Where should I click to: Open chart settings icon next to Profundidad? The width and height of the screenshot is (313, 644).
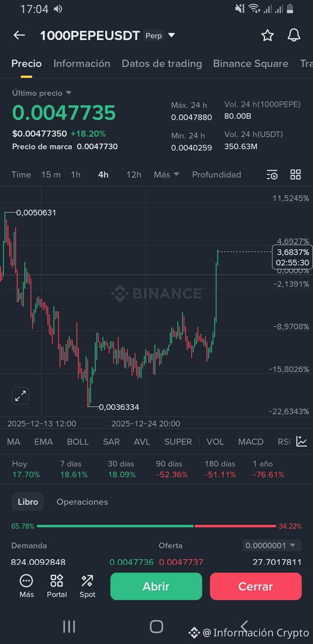(272, 174)
